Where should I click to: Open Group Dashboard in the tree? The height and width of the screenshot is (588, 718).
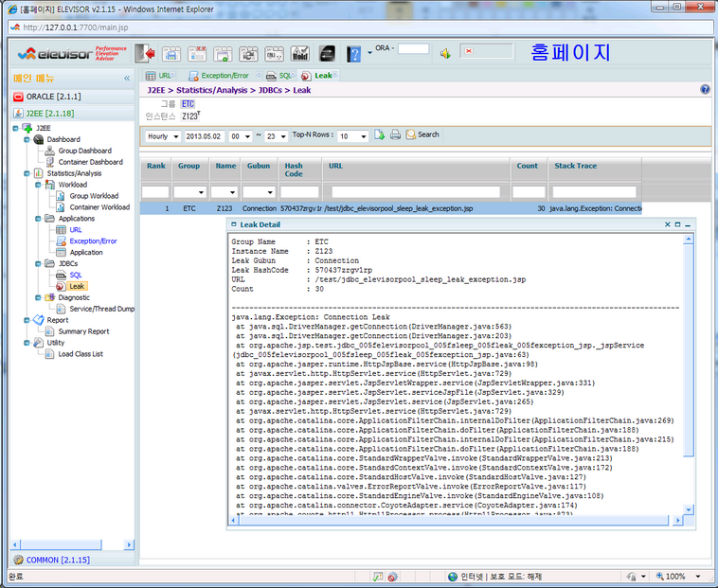pos(84,151)
